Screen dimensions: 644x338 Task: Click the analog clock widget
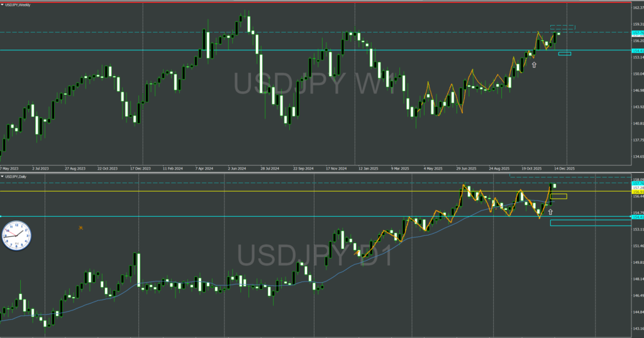click(x=16, y=235)
